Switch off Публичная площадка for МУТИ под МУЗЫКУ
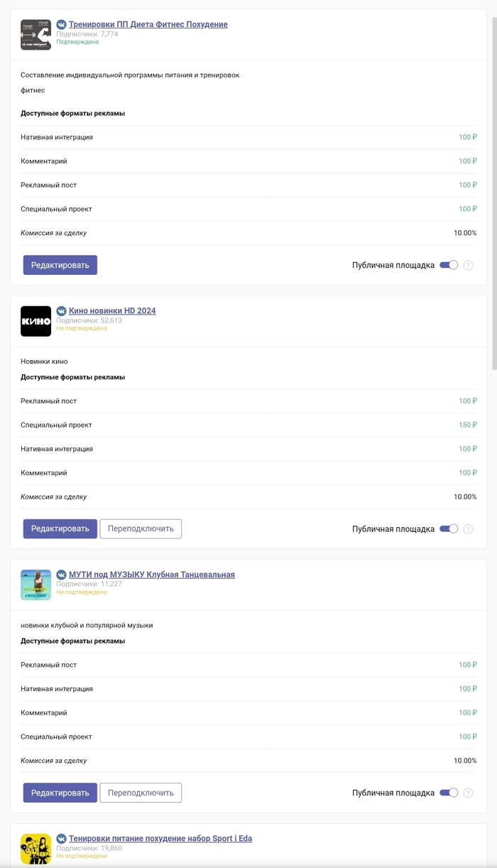 (449, 793)
